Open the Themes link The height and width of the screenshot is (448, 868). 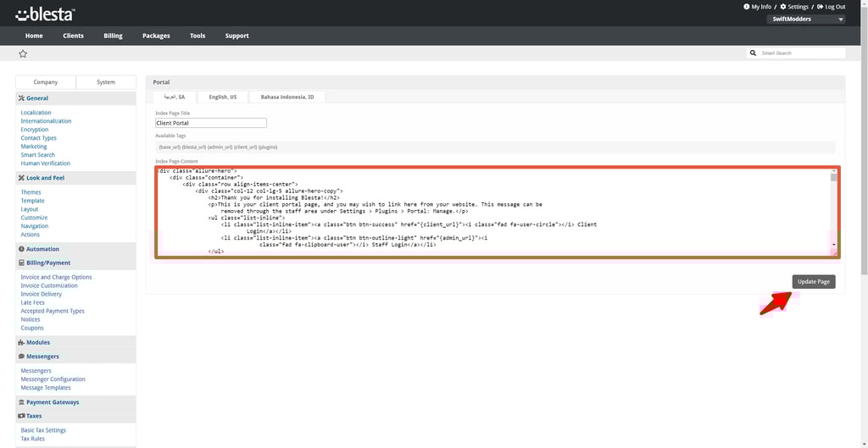pyautogui.click(x=31, y=192)
